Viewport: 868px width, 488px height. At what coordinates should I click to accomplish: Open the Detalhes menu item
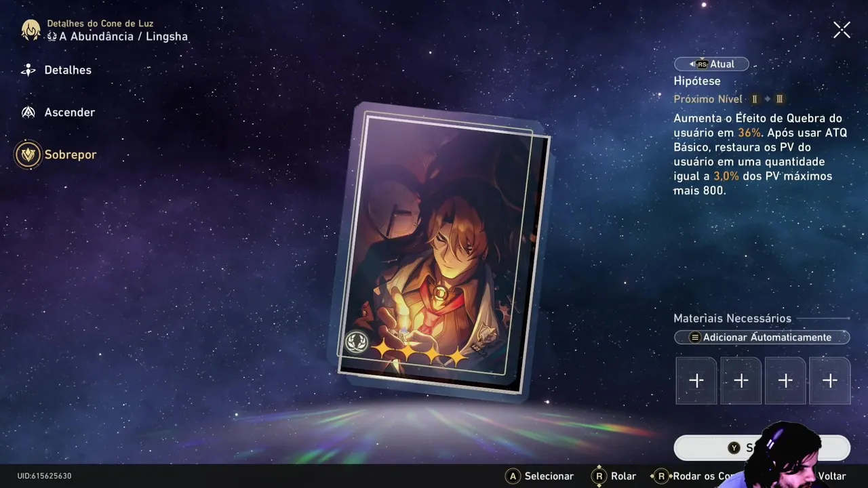click(67, 70)
